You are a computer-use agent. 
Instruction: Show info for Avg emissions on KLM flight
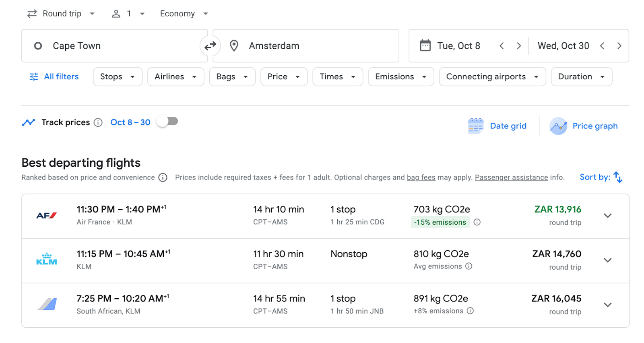coord(469,266)
